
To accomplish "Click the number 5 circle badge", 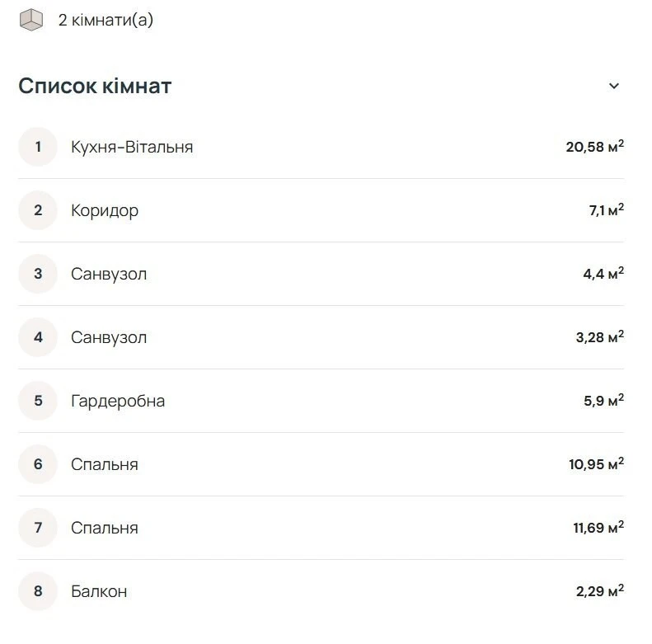I will pyautogui.click(x=38, y=401).
